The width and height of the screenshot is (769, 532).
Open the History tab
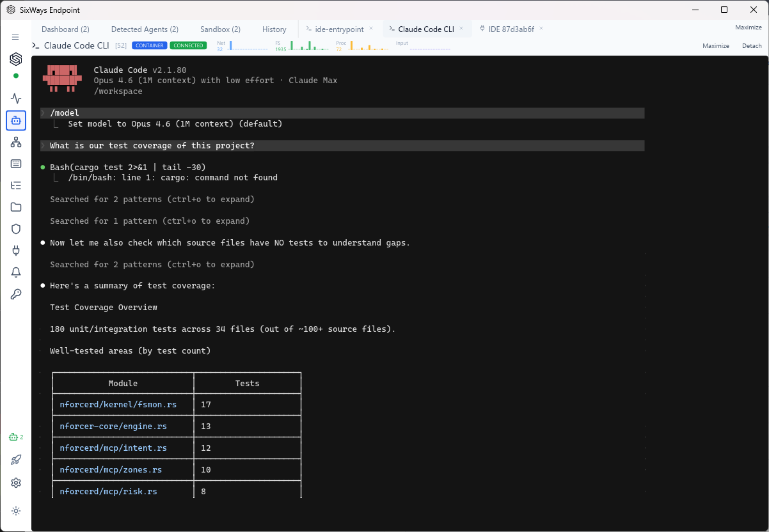point(274,29)
